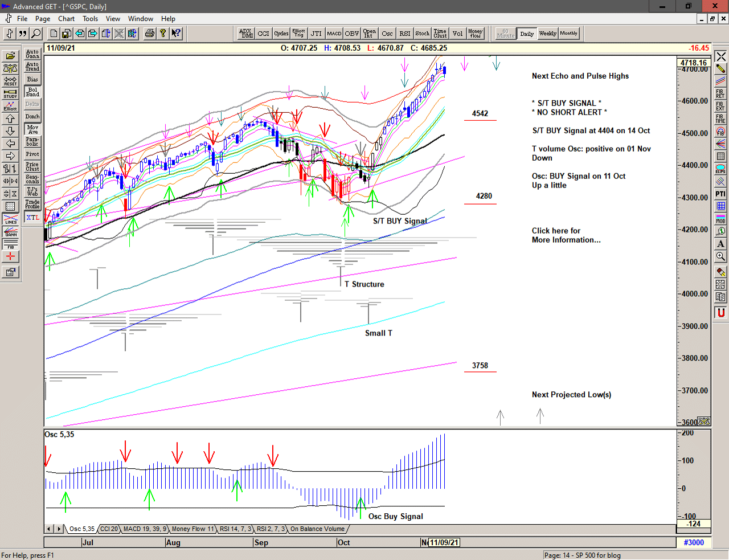The height and width of the screenshot is (560, 729).
Task: Switch to Weekly timeframe
Action: (547, 34)
